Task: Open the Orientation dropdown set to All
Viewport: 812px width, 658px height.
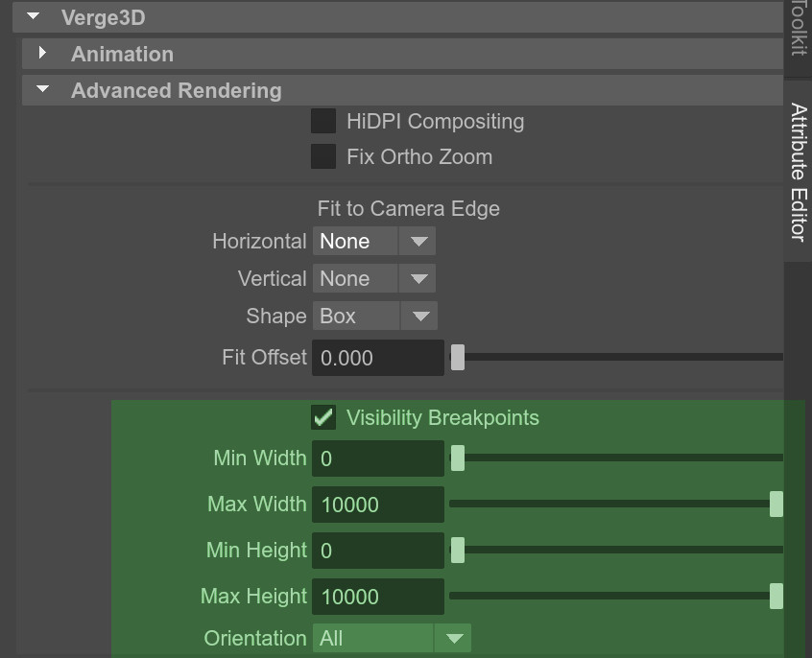Action: [392, 638]
